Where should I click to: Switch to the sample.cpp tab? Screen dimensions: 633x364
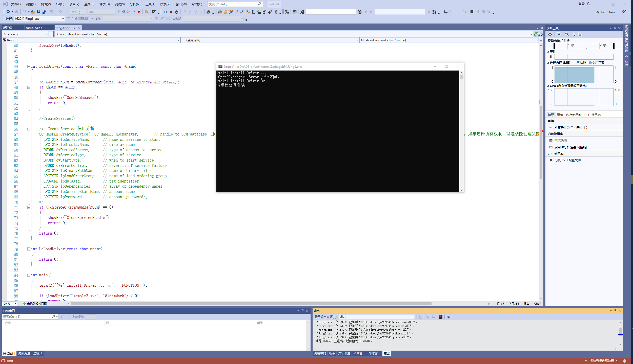(x=34, y=28)
